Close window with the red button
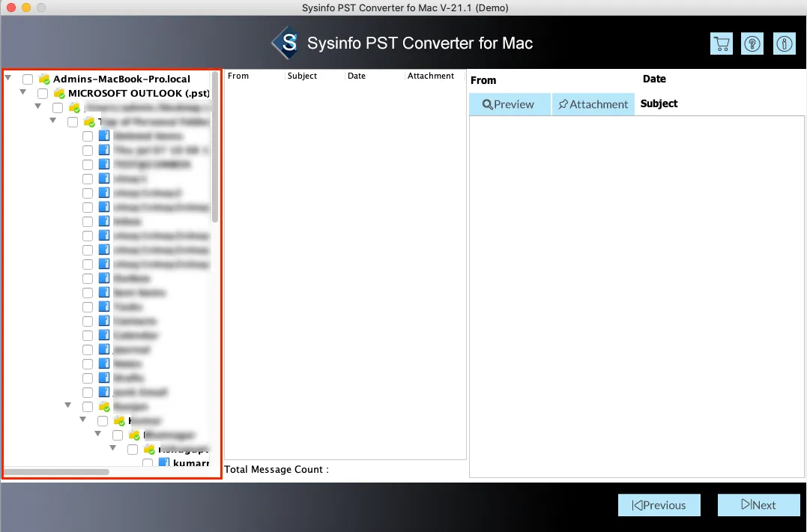 11,7
